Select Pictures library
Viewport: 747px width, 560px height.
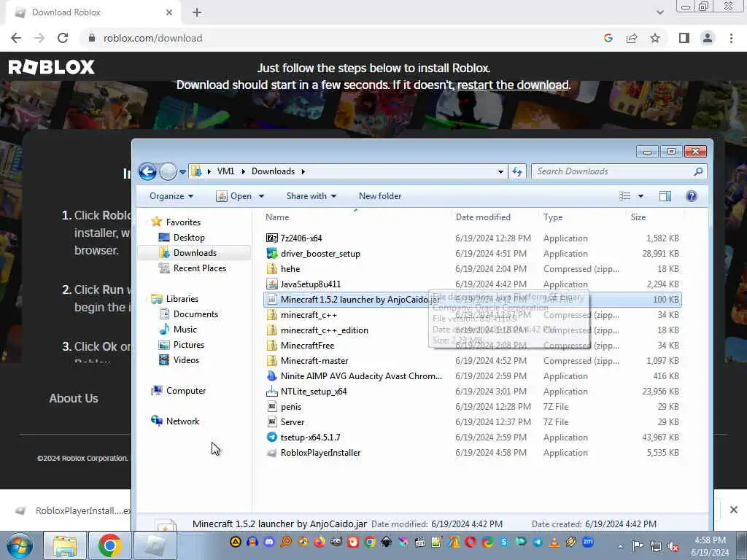[x=189, y=345]
